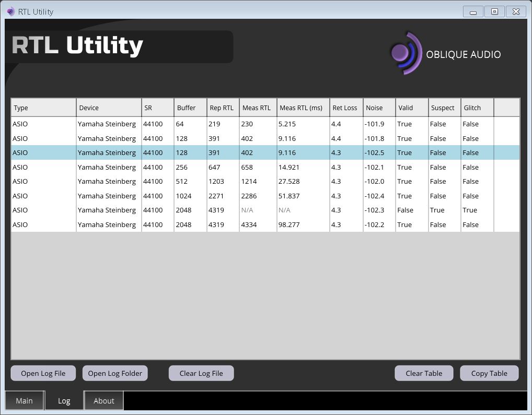Click the RTL Utility title bar icon

(11, 11)
